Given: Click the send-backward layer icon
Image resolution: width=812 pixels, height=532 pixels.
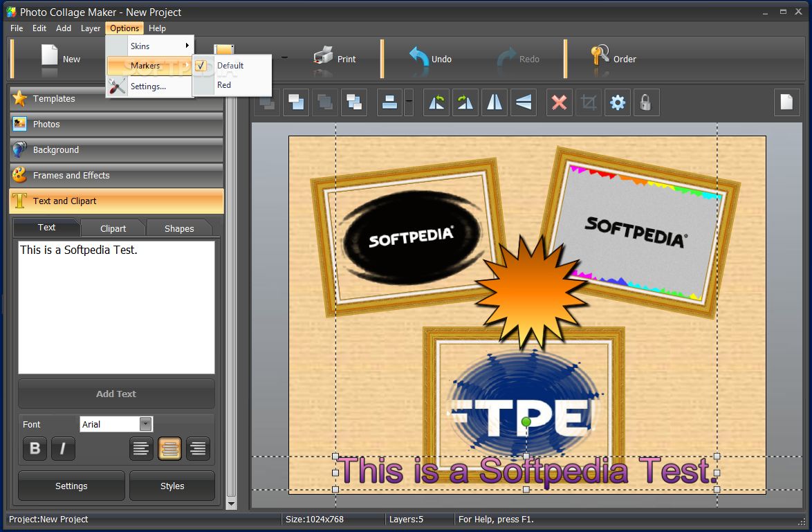Looking at the screenshot, I should (325, 102).
